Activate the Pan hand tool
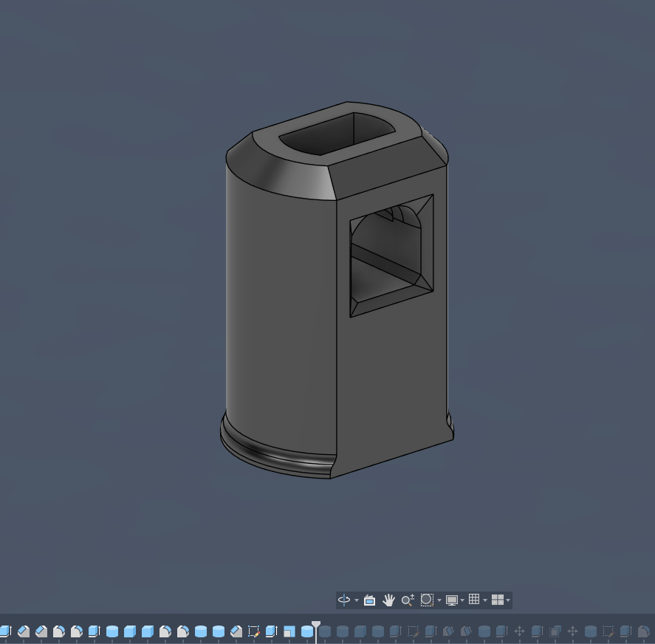The width and height of the screenshot is (655, 644). click(388, 600)
